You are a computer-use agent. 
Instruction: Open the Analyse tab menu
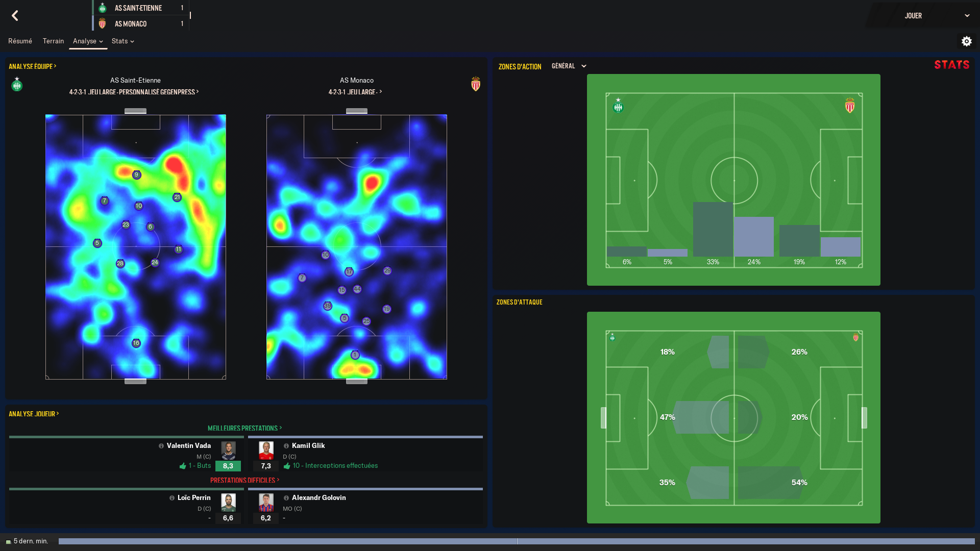(88, 41)
